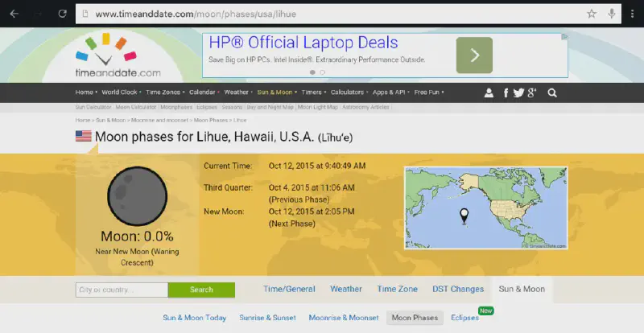Switch to the Weather tab
Image resolution: width=644 pixels, height=333 pixels.
[345, 290]
